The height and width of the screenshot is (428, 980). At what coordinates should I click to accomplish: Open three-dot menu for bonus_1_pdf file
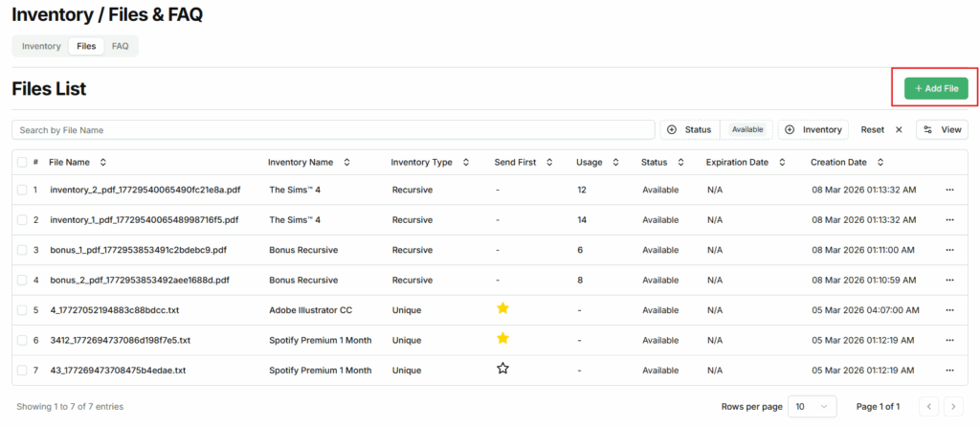[949, 249]
